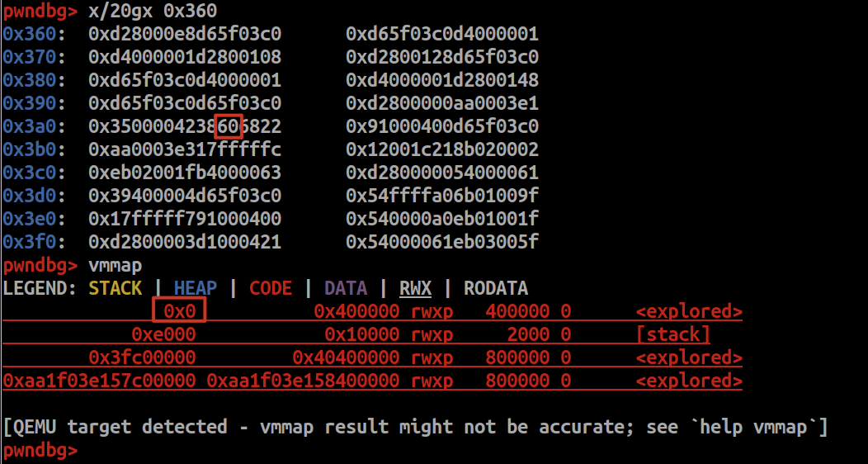Click <explored> in the 0xaa1f03e157c00000 row

pos(689,381)
